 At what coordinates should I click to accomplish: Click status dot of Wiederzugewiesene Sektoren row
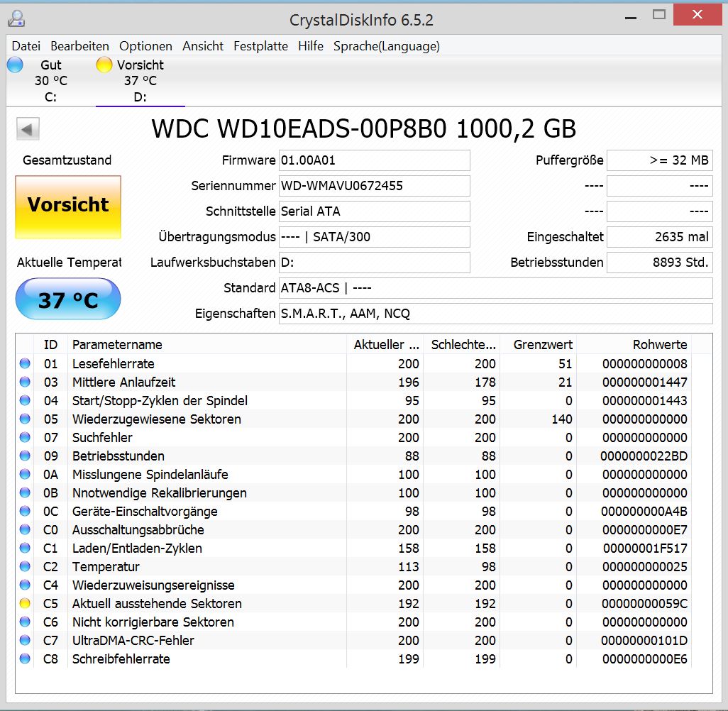(x=25, y=419)
